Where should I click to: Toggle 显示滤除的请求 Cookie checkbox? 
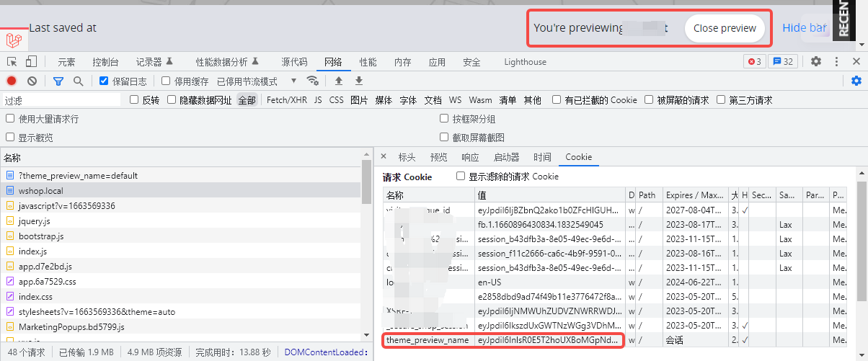[x=461, y=176]
